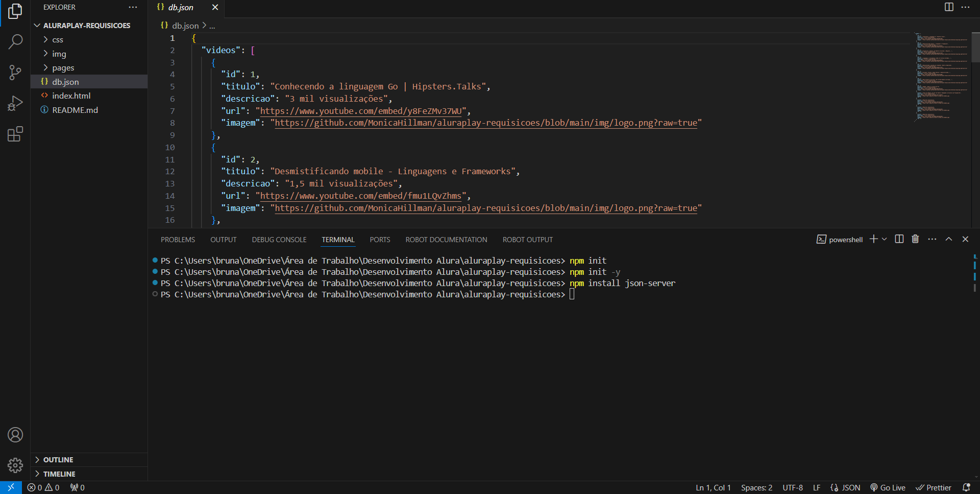Click line number 10 in gutter
Screen dimensions: 980x494
pyautogui.click(x=170, y=147)
